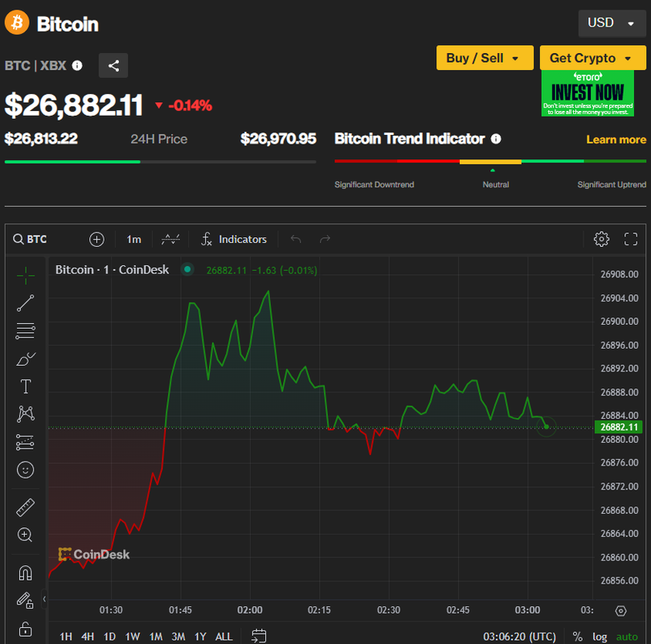The image size is (651, 644).
Task: Open the USD currency dropdown
Action: 612,23
